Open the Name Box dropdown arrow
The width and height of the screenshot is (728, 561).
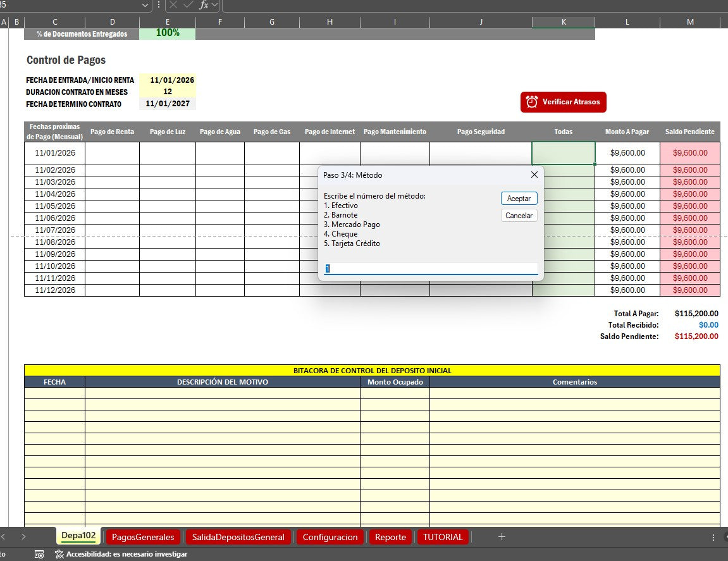click(145, 5)
